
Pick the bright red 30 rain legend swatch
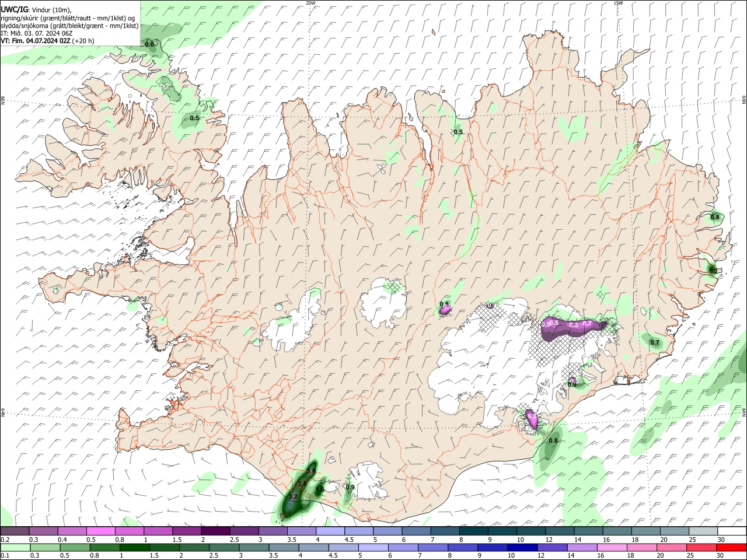point(731,548)
